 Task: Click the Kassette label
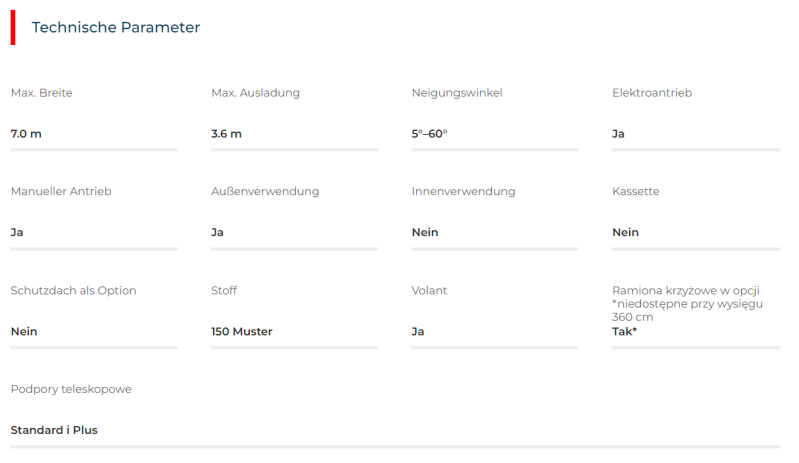[635, 191]
